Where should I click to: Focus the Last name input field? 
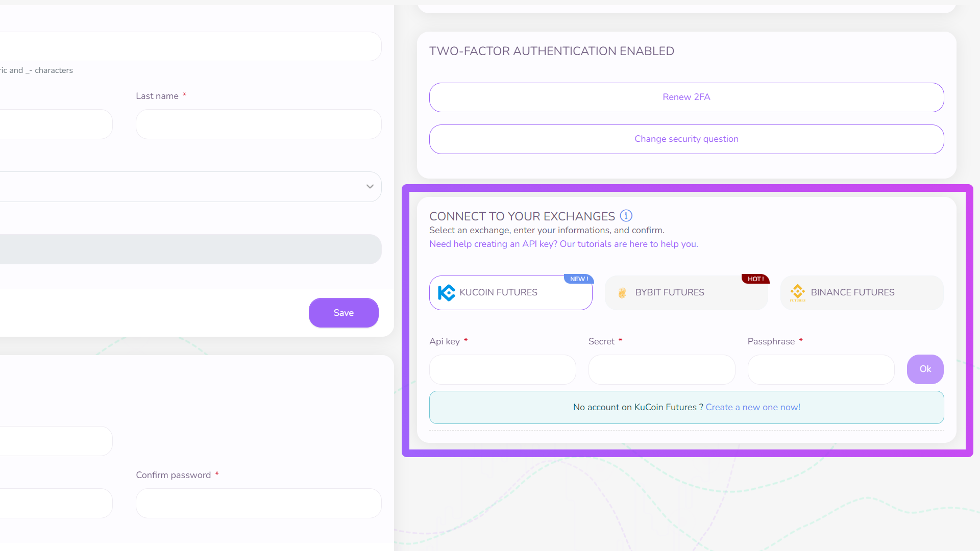(x=258, y=124)
